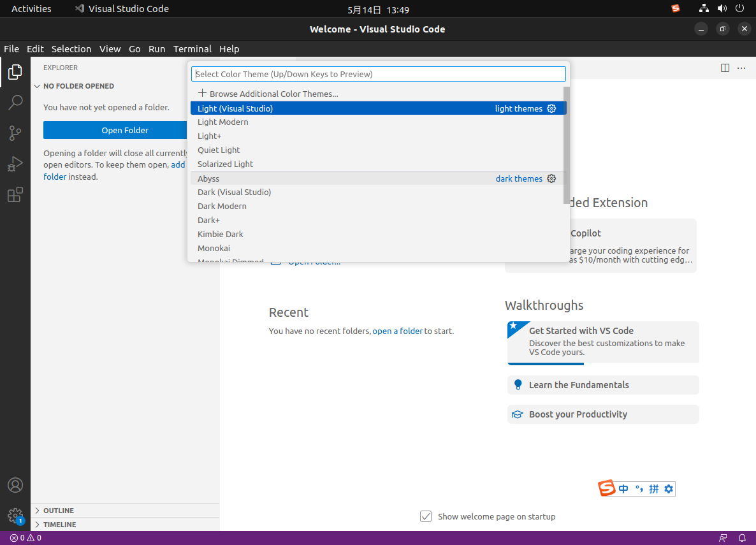Open the Manage gear icon with badge
756x545 pixels.
click(15, 516)
